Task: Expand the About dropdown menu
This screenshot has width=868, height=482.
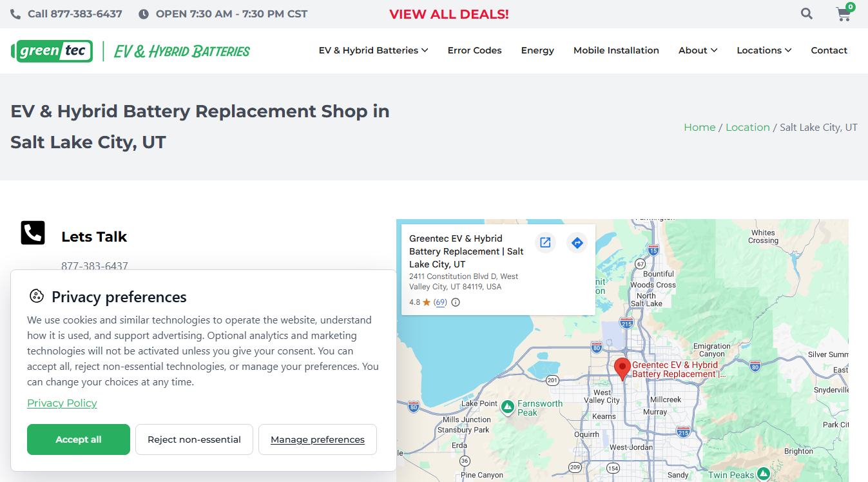Action: [698, 50]
